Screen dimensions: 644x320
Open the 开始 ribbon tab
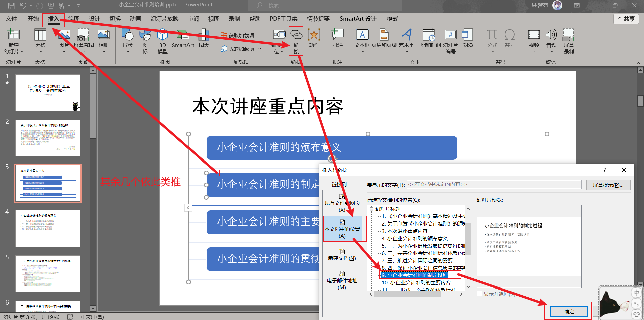click(33, 19)
